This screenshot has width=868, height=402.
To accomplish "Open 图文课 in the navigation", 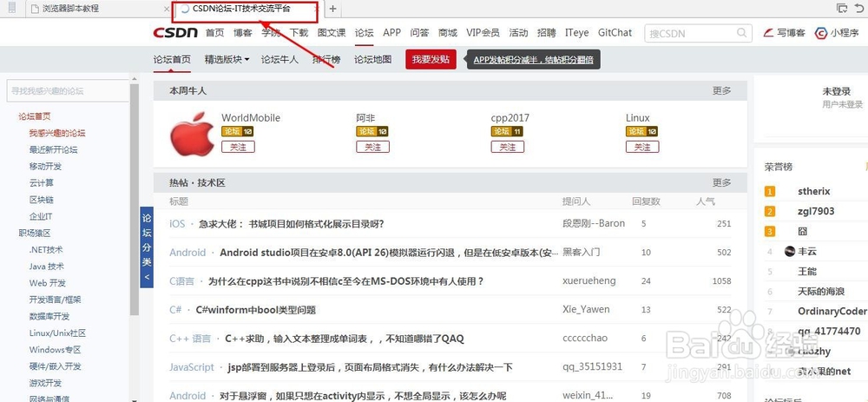I will (x=332, y=33).
